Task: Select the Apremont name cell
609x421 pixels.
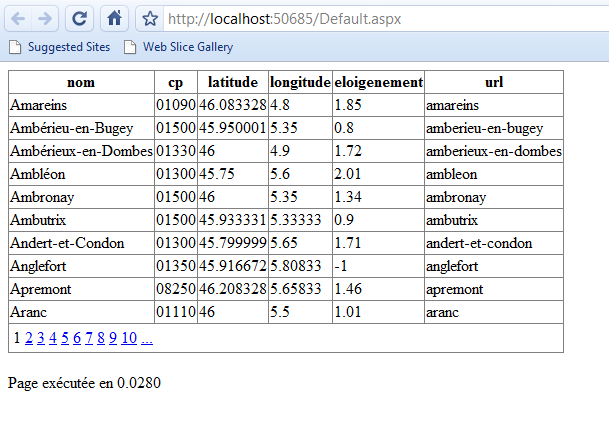Action: 81,289
